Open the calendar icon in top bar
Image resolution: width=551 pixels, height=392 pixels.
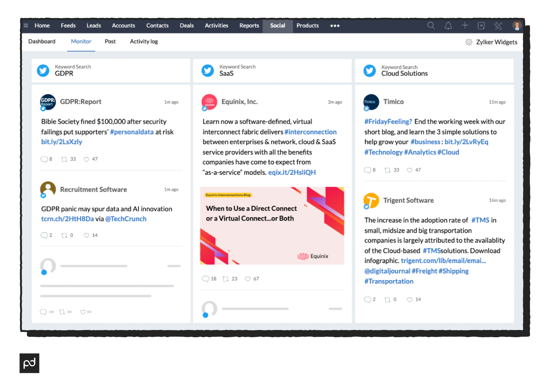[481, 26]
